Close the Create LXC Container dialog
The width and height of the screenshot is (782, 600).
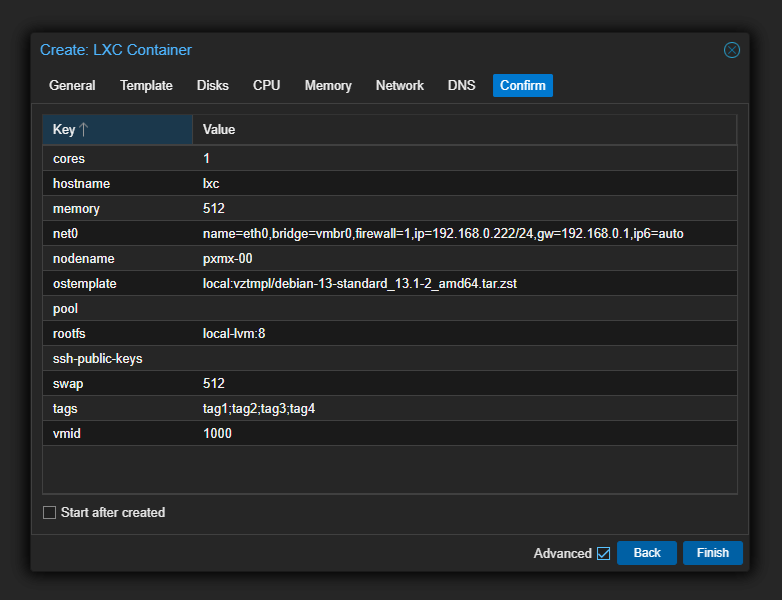(x=732, y=50)
